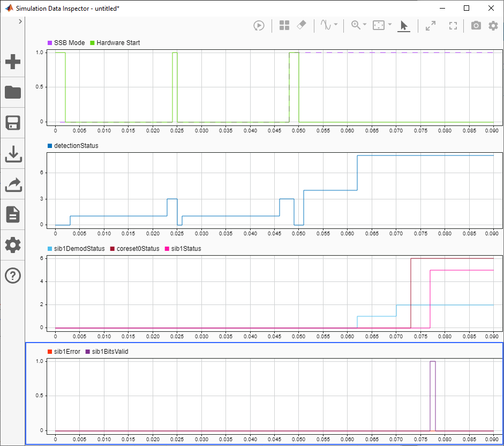Open the fit to view dropdown arrow
Viewport: 504px width, 446px height.
click(x=389, y=25)
